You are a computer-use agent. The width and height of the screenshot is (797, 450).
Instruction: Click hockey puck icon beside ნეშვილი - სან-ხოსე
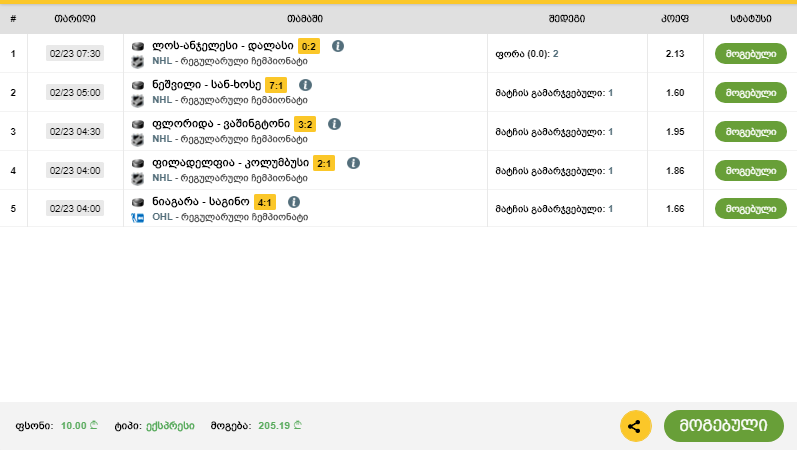coord(138,85)
